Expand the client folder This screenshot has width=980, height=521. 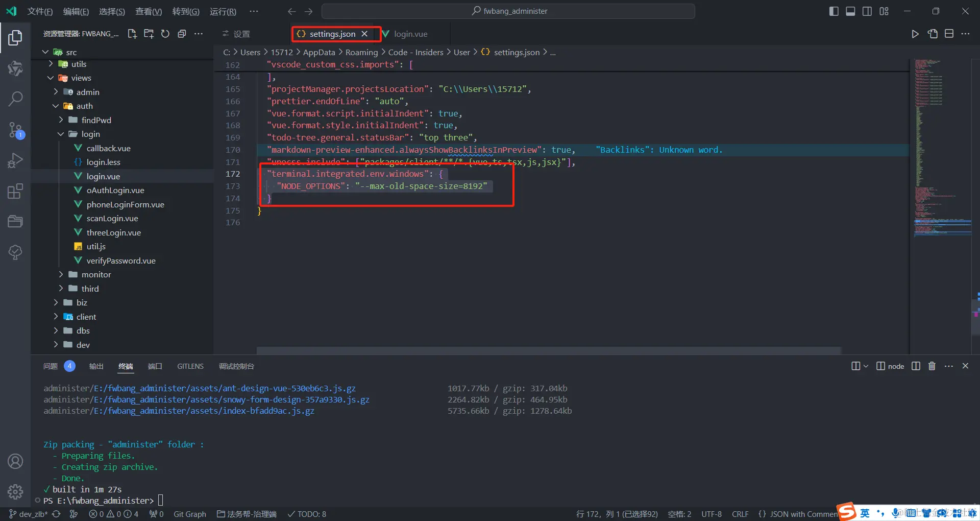point(56,317)
